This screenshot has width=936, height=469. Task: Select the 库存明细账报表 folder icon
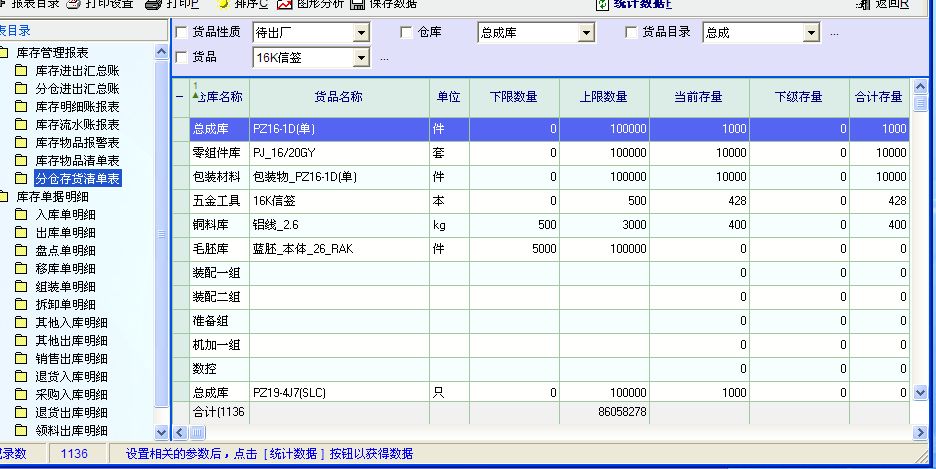21,106
